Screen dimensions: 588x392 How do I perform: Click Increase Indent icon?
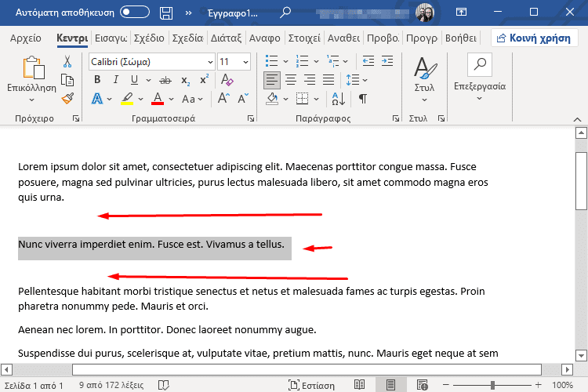coord(387,61)
